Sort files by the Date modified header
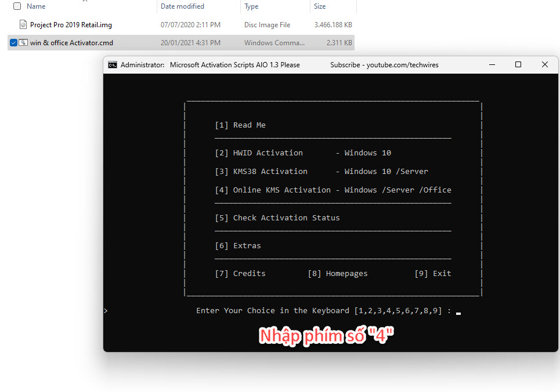Image resolution: width=560 pixels, height=392 pixels. pyautogui.click(x=182, y=6)
